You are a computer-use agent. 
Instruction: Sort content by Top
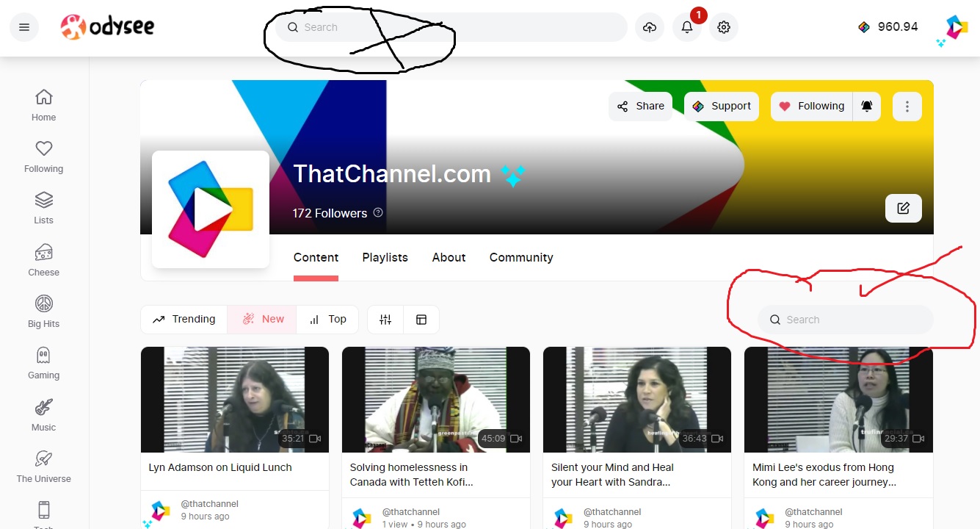pos(327,320)
